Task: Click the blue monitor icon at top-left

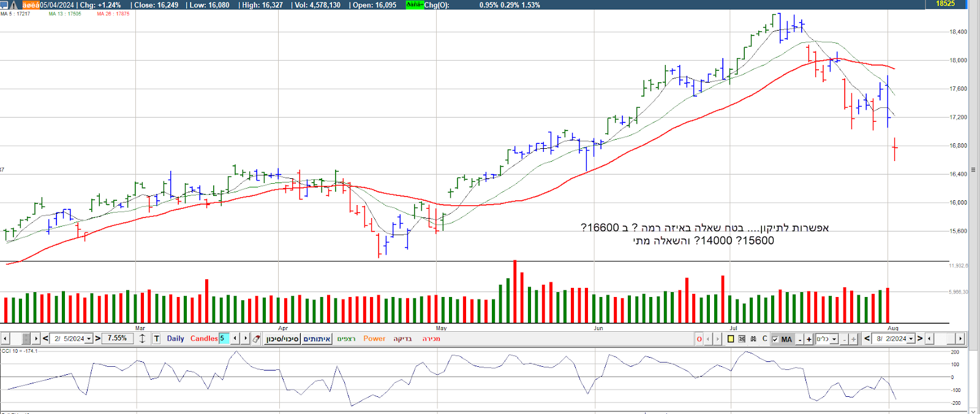Action: 4,5
